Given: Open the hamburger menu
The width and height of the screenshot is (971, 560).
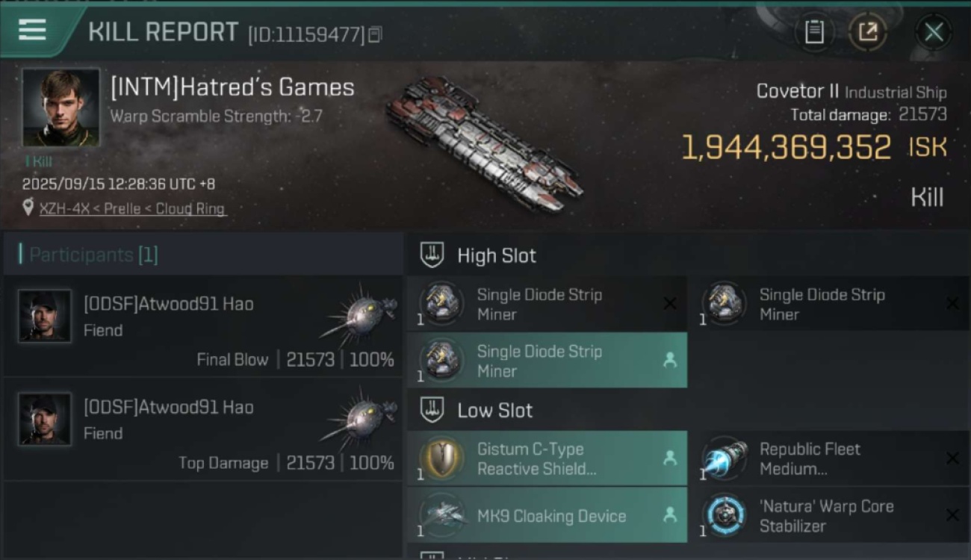Looking at the screenshot, I should tap(32, 31).
